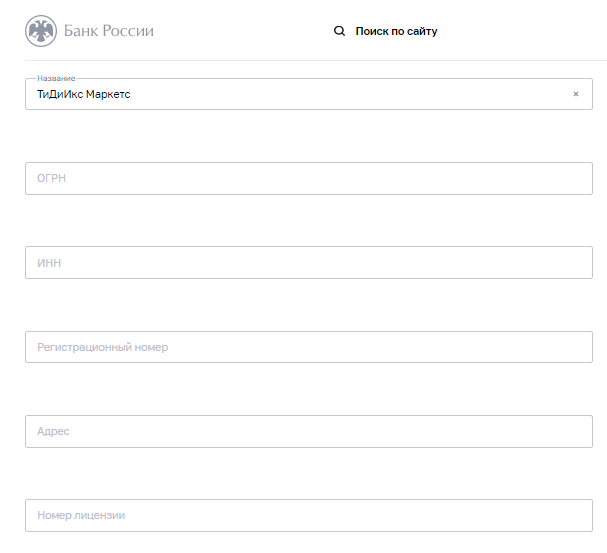Click the ИНН placeholder text
This screenshot has width=607, height=553.
pos(49,263)
